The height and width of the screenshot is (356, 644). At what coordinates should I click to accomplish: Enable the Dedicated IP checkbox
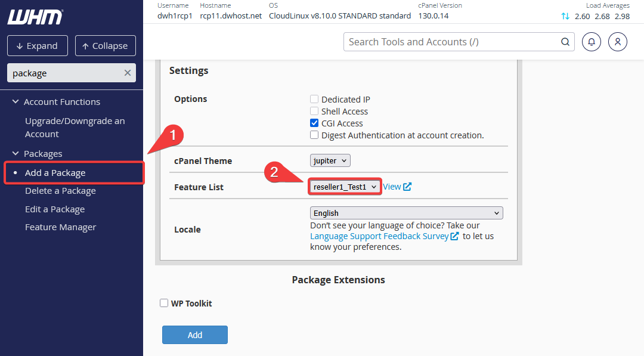pos(314,100)
